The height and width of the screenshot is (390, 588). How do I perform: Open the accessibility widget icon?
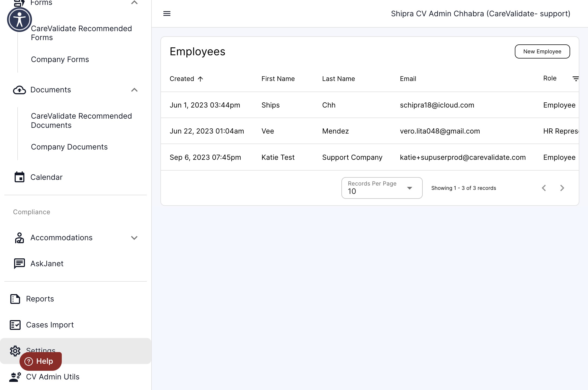click(x=20, y=19)
